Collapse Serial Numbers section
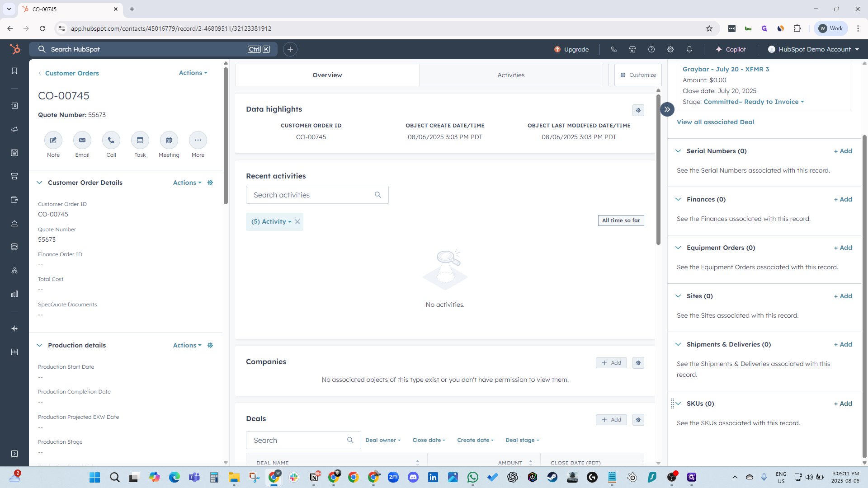 click(678, 151)
